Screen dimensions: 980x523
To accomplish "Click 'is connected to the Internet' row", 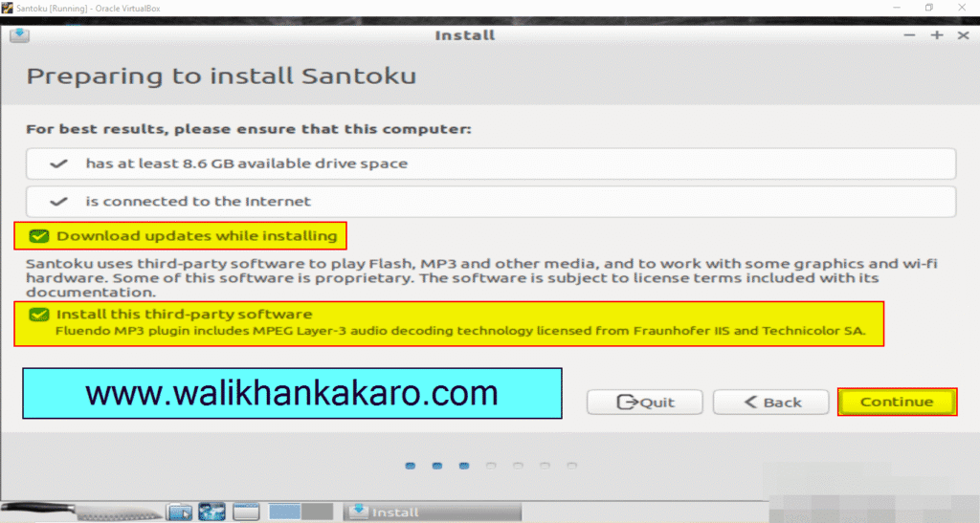I will tap(491, 202).
